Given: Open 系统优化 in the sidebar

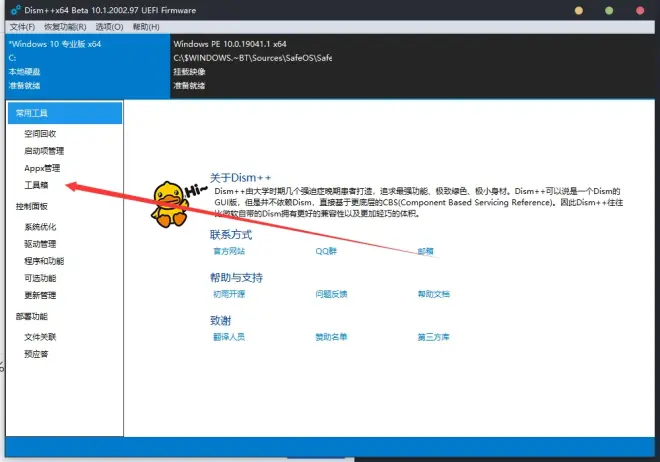Looking at the screenshot, I should pos(40,227).
